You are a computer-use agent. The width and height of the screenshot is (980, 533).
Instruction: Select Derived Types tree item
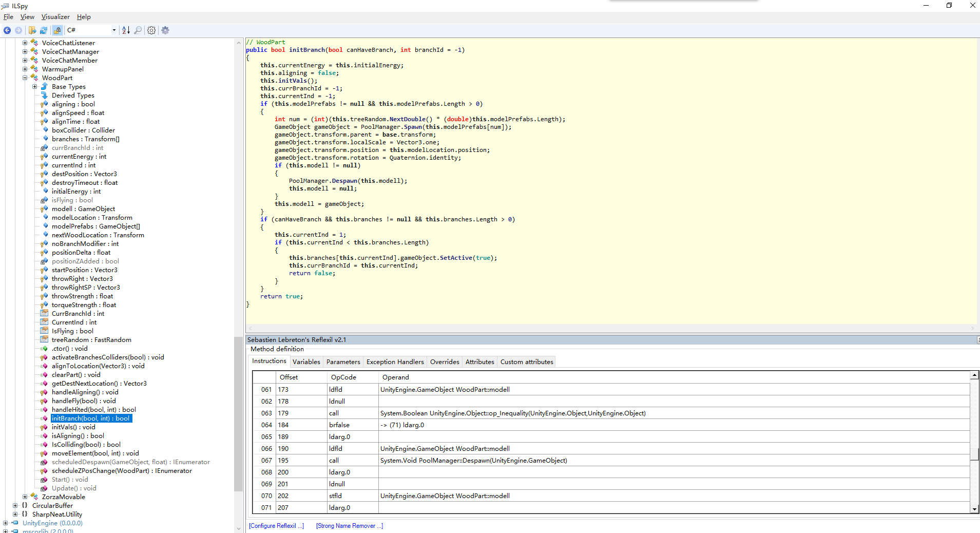tap(73, 96)
